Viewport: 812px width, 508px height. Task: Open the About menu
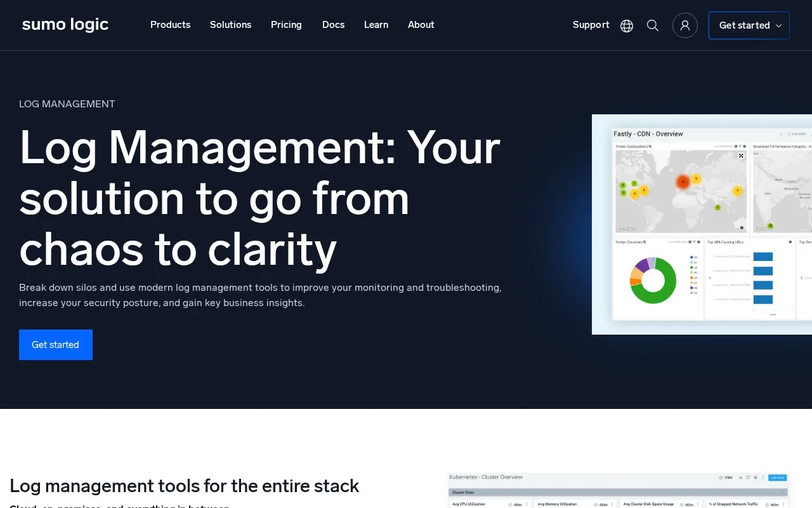click(x=421, y=25)
